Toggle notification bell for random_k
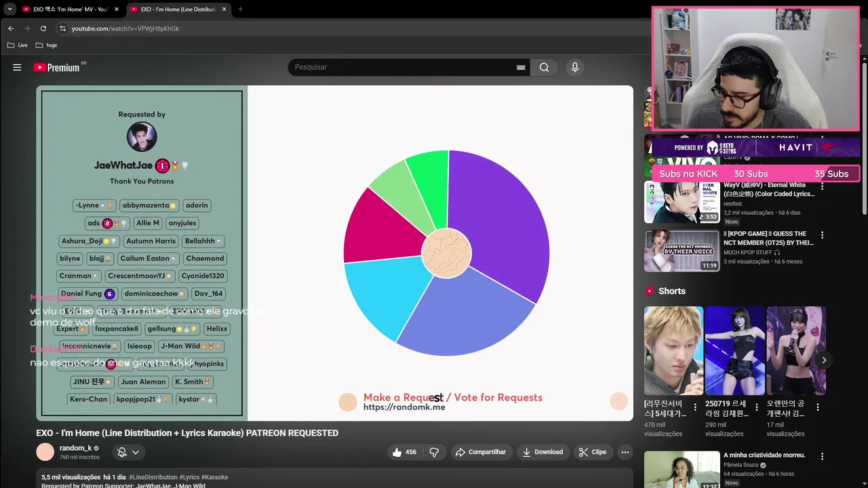Image resolution: width=868 pixels, height=488 pixels. point(122,452)
